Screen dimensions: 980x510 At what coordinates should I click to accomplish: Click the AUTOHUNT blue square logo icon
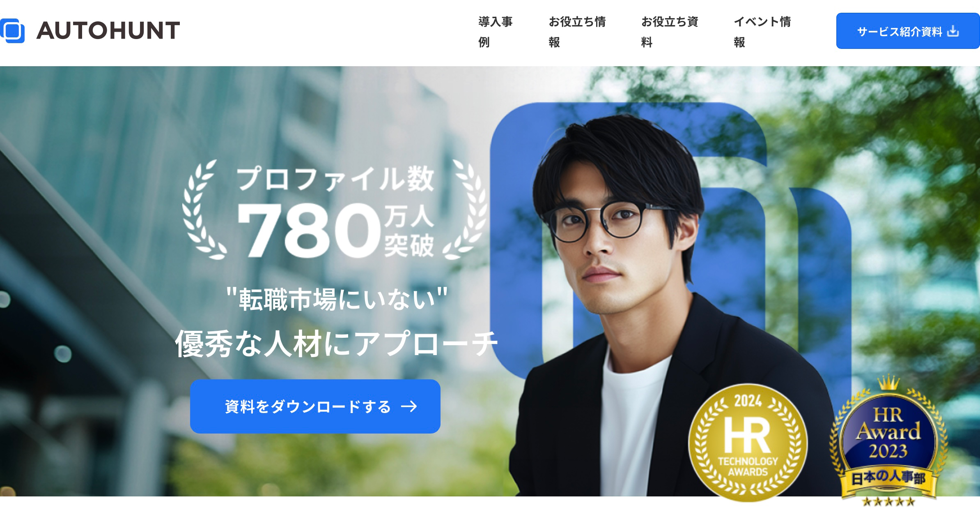point(12,31)
